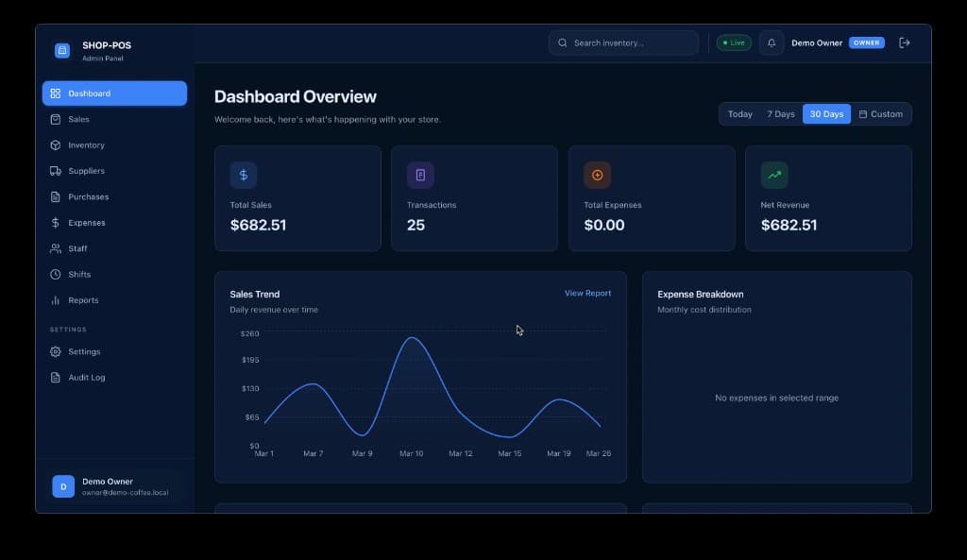This screenshot has height=560, width=967.
Task: Click the Demo Owner name in header
Action: click(817, 42)
